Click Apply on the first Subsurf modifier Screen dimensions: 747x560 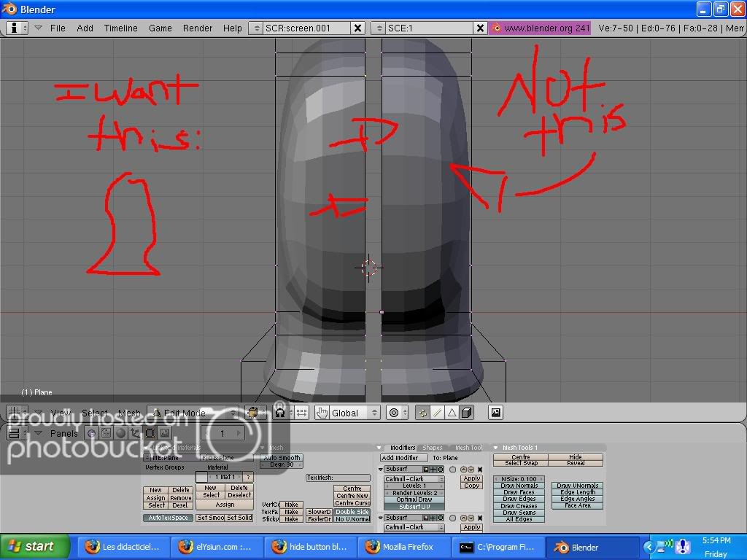pyautogui.click(x=472, y=478)
